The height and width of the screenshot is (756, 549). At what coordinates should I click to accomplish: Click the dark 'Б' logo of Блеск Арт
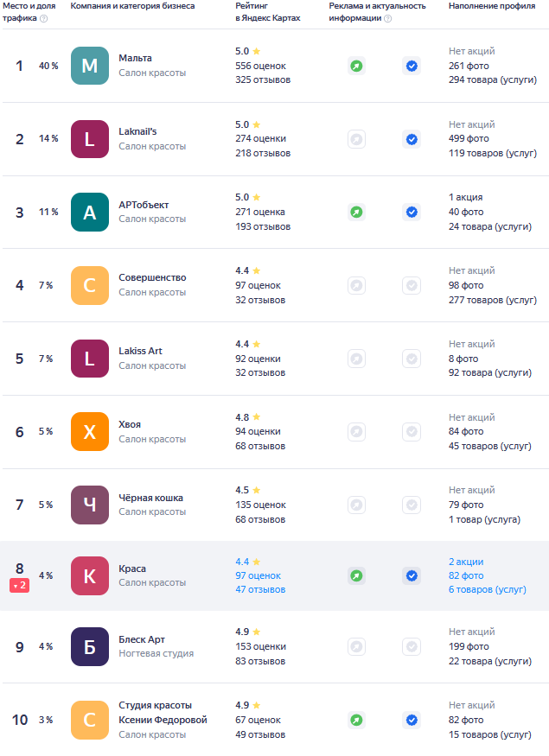tap(90, 646)
